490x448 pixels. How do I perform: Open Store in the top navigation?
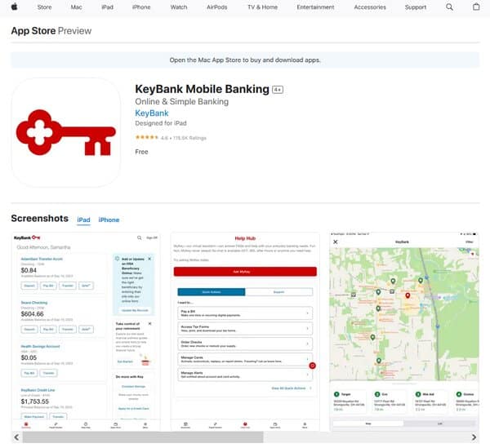[44, 7]
